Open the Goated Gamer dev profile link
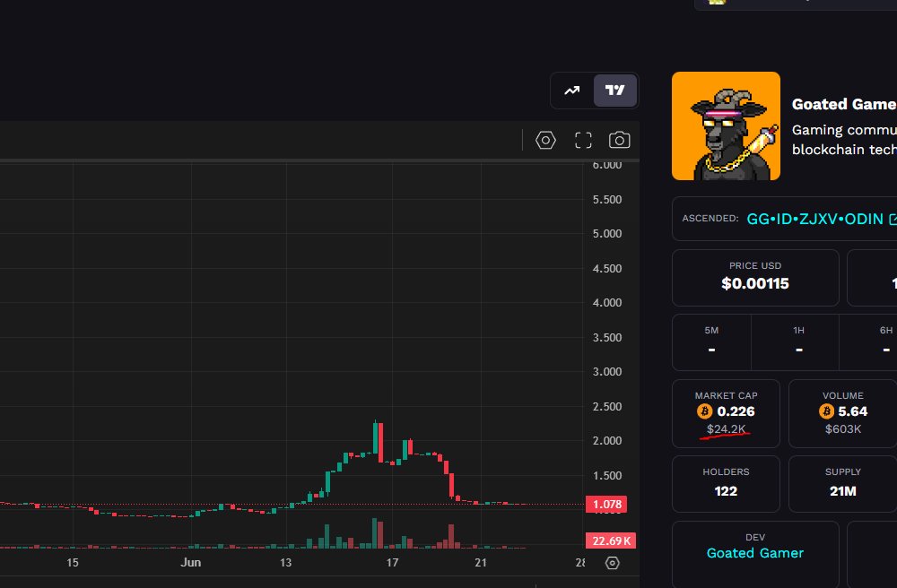The height and width of the screenshot is (588, 897). pyautogui.click(x=755, y=552)
